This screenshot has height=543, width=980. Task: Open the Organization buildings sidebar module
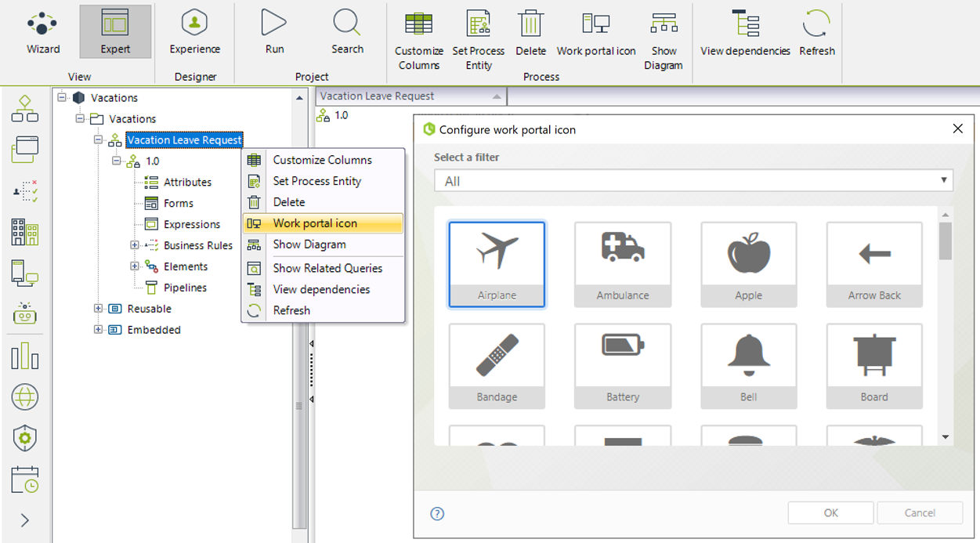(x=25, y=232)
